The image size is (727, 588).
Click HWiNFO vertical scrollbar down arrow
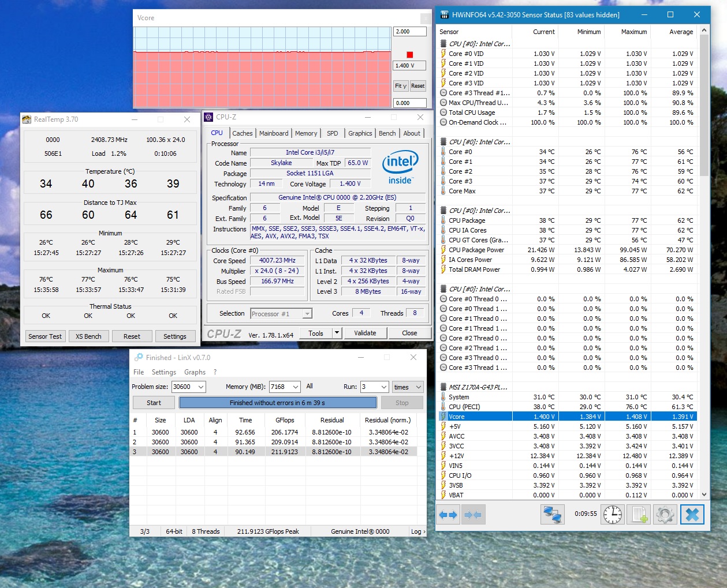[x=704, y=495]
